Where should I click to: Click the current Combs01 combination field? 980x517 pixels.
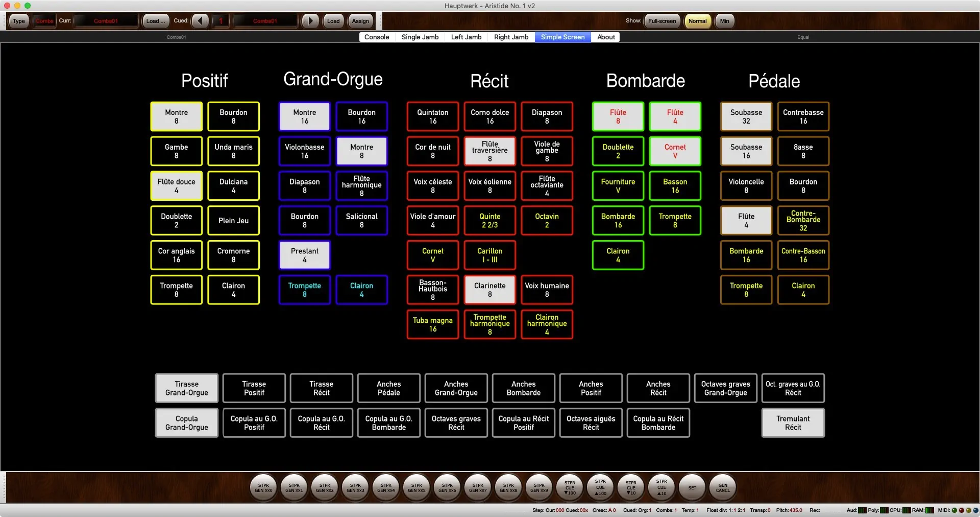pos(106,21)
